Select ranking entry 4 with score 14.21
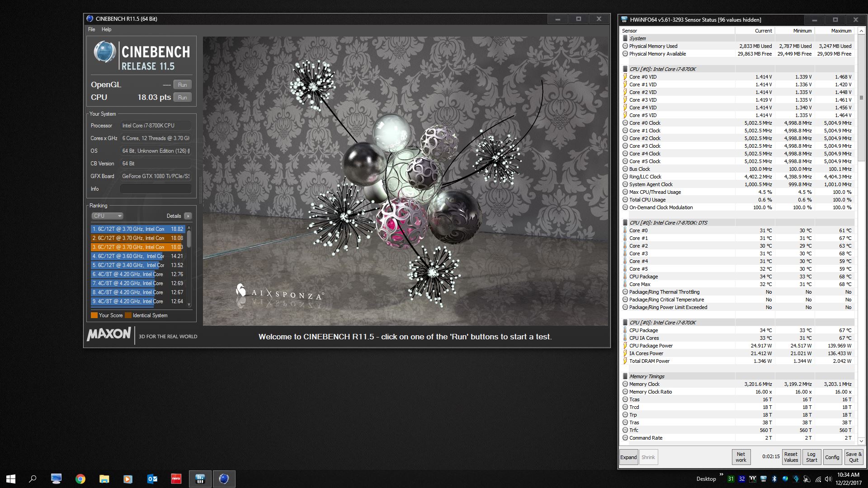 [137, 256]
